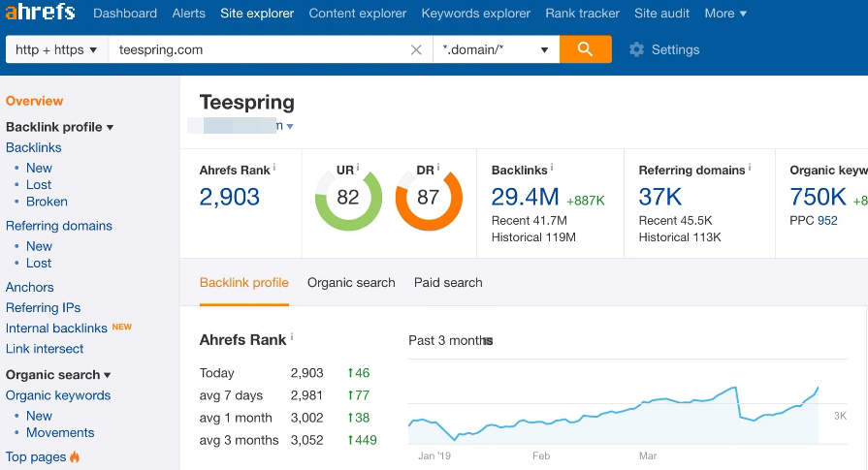868x470 pixels.
Task: Open Content explorer
Action: point(358,14)
